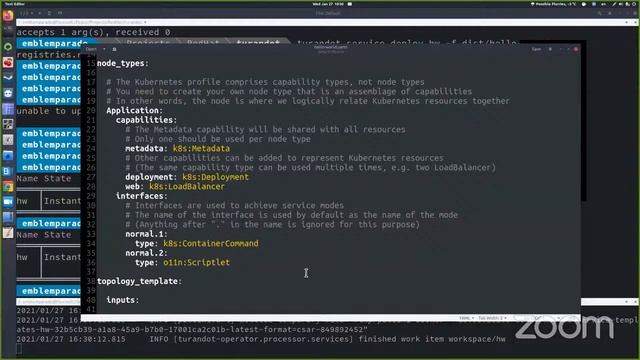Image resolution: width=640 pixels, height=360 pixels.
Task: Click the 'Application:' line
Action: (x=135, y=111)
